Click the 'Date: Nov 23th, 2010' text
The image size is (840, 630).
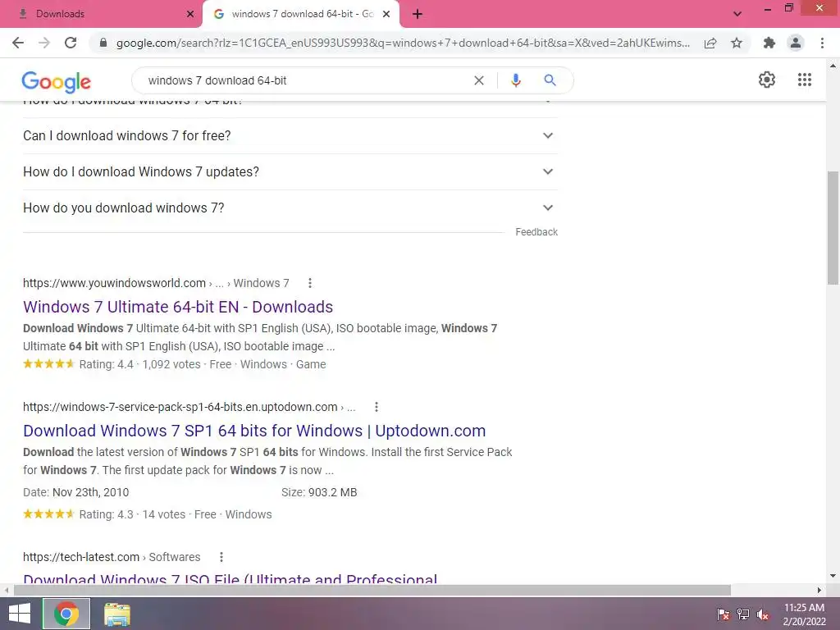(76, 492)
